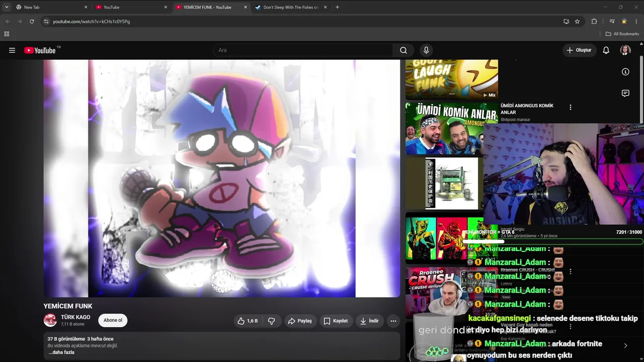Open the YouTube account avatar menu
644x362 pixels.
point(625,50)
